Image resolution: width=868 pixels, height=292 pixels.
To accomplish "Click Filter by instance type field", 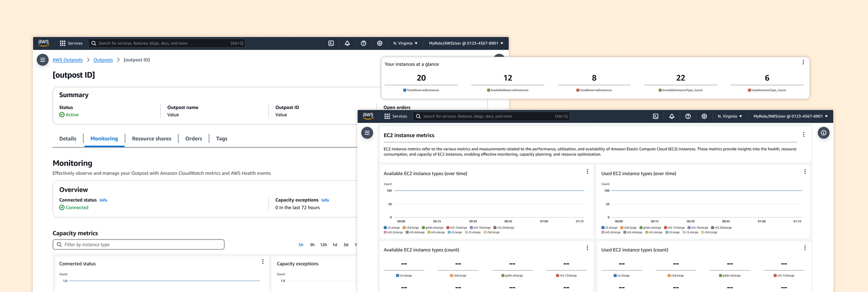I will (139, 244).
